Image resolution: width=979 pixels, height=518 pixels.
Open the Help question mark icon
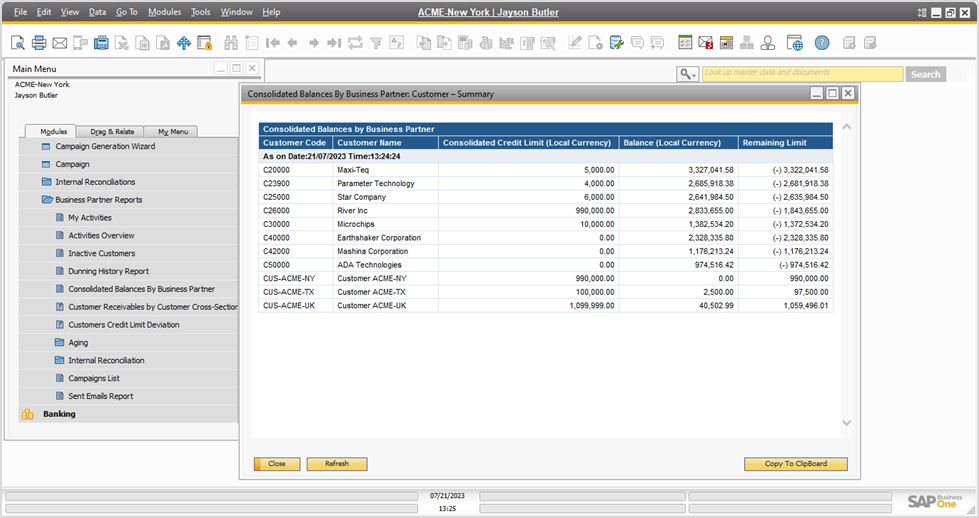(822, 43)
